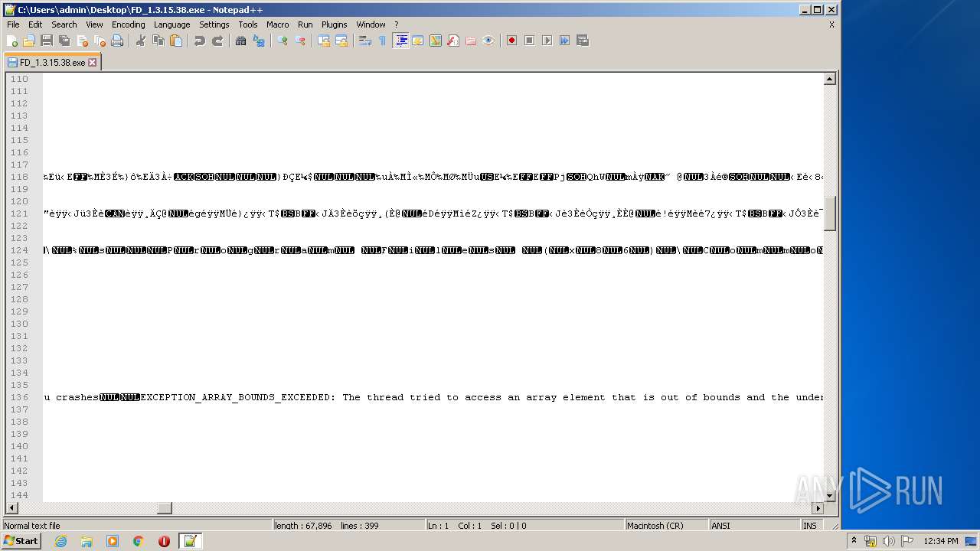This screenshot has height=551, width=980.
Task: Toggle word wrap from the toolbar
Action: pyautogui.click(x=365, y=41)
